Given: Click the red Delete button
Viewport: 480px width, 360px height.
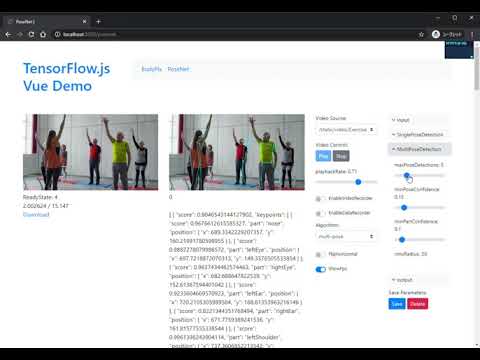Looking at the screenshot, I should tap(417, 304).
